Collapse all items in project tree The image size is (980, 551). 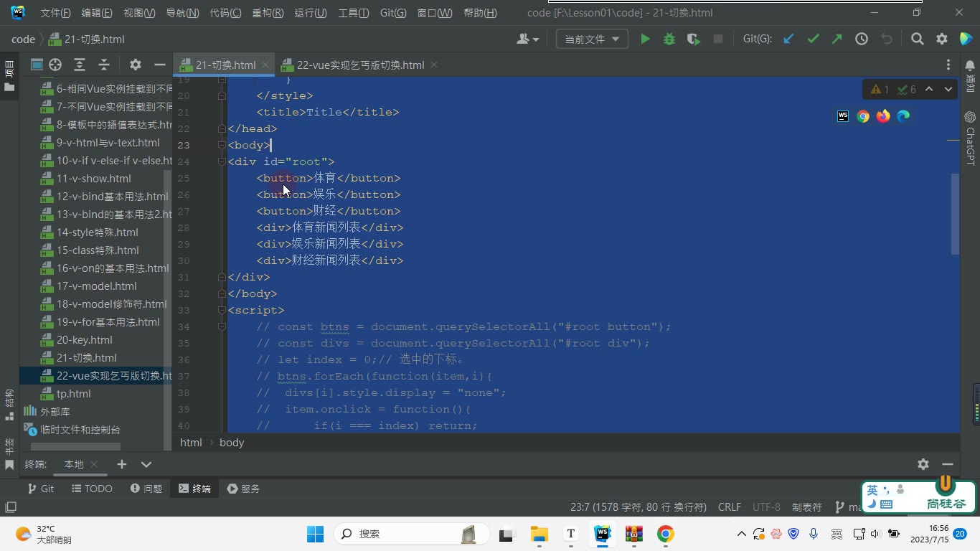coord(104,65)
